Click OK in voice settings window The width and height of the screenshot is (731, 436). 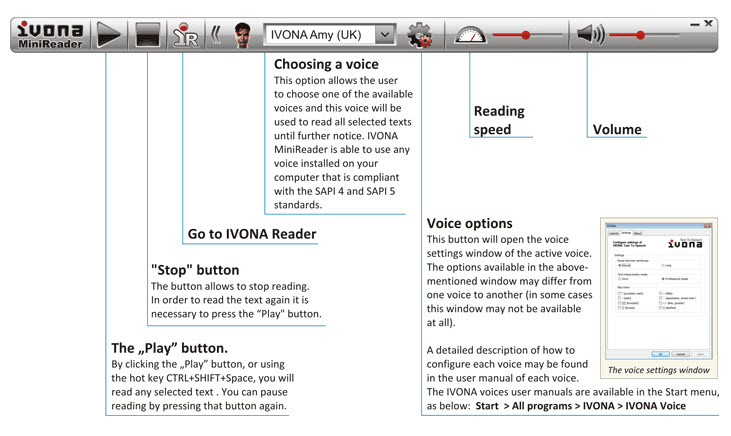660,353
